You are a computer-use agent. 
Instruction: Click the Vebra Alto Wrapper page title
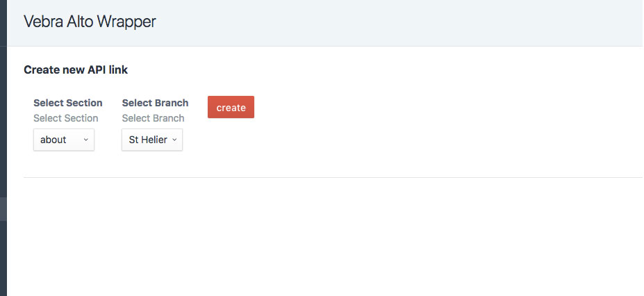(90, 22)
